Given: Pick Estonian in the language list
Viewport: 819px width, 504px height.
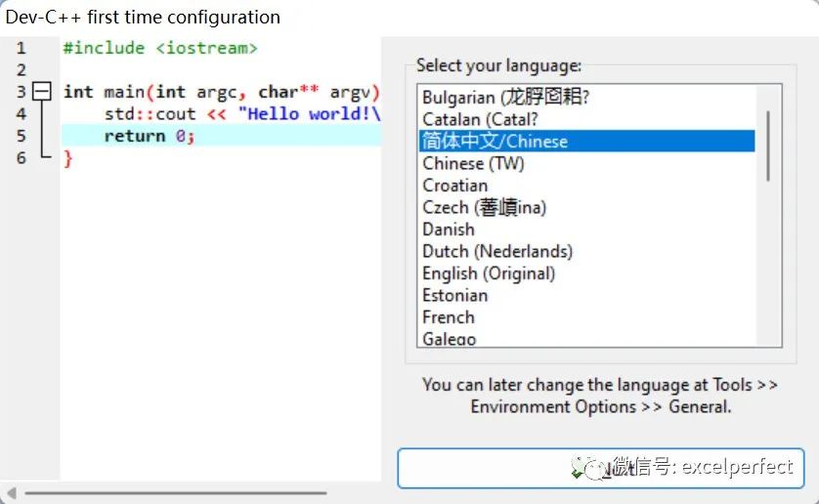Looking at the screenshot, I should coord(587,295).
